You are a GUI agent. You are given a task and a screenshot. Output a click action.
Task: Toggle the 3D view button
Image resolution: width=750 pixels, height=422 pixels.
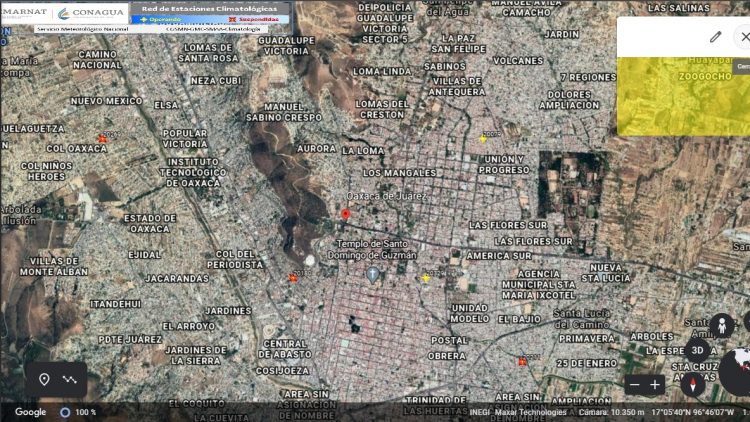click(x=697, y=350)
